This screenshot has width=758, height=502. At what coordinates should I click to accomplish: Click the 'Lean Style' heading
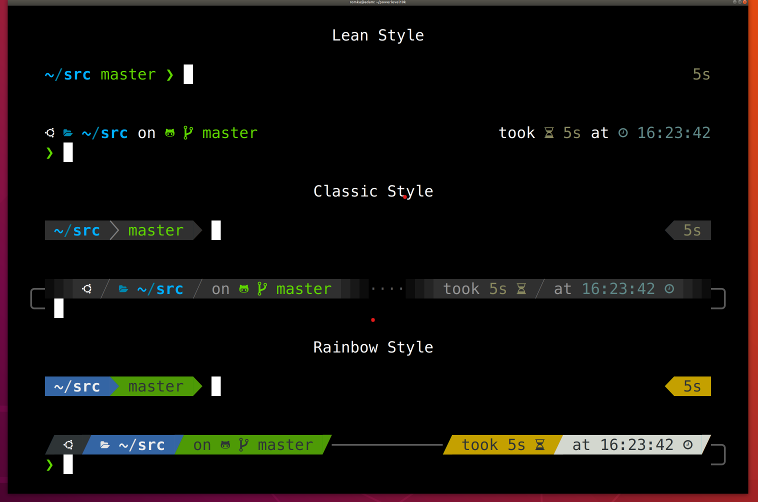(378, 35)
